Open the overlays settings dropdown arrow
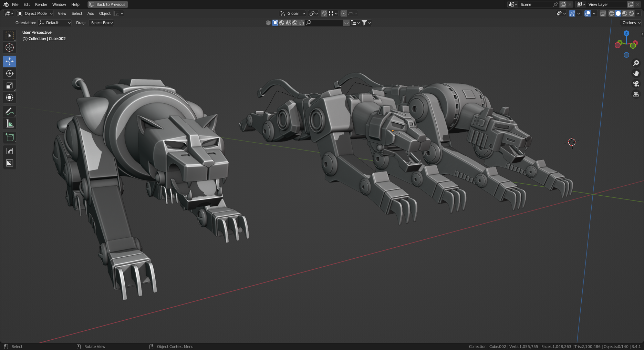The height and width of the screenshot is (350, 644). point(594,13)
